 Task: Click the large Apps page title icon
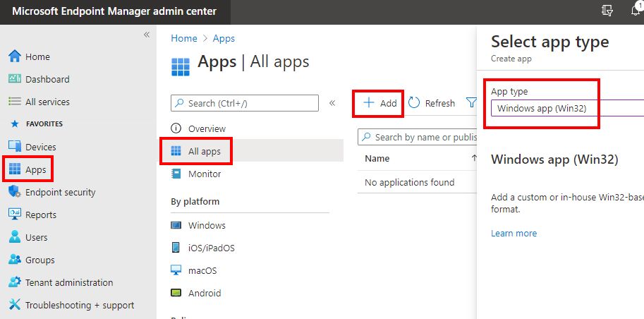[x=181, y=67]
